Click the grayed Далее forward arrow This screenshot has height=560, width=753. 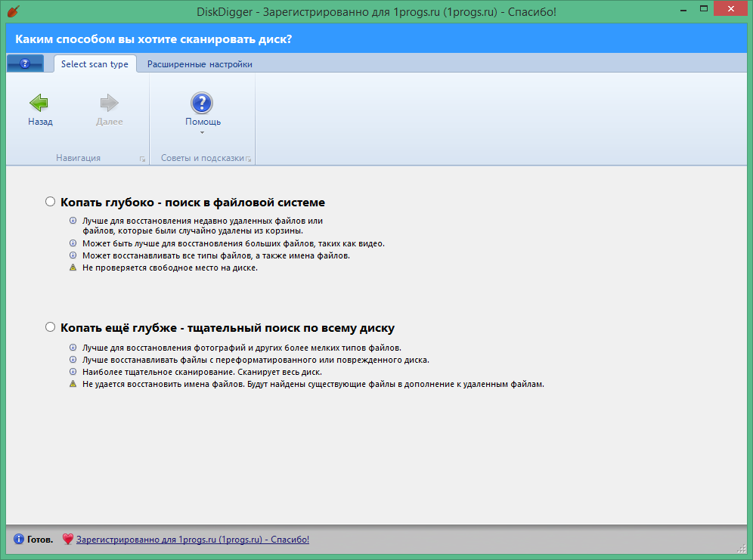pos(110,103)
